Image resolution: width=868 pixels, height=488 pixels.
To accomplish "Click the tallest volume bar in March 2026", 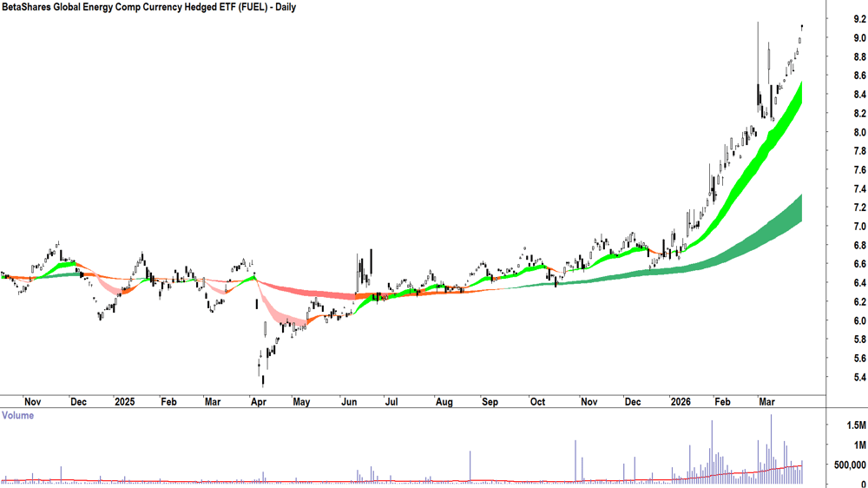I will click(x=771, y=449).
